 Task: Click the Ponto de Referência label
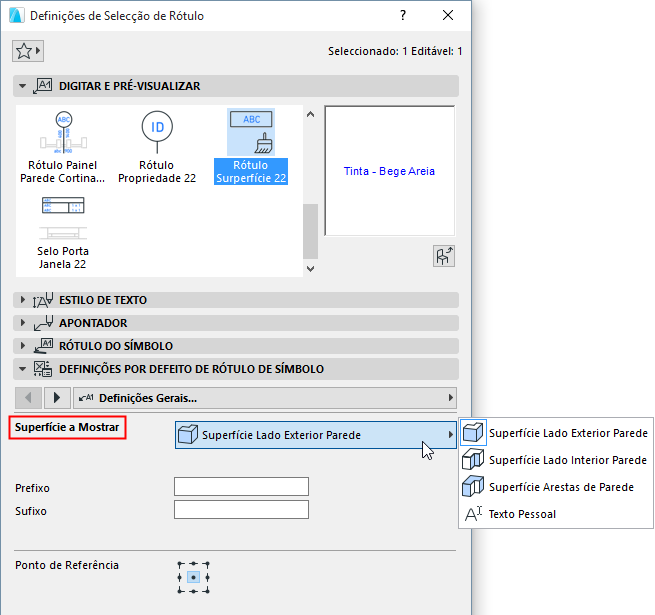[x=67, y=565]
